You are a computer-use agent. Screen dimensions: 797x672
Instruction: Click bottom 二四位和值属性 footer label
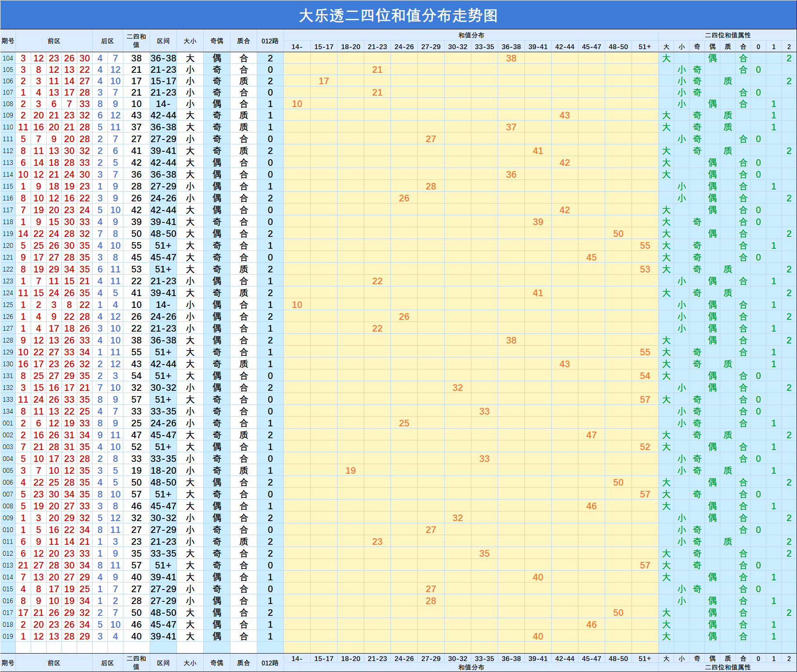(728, 667)
